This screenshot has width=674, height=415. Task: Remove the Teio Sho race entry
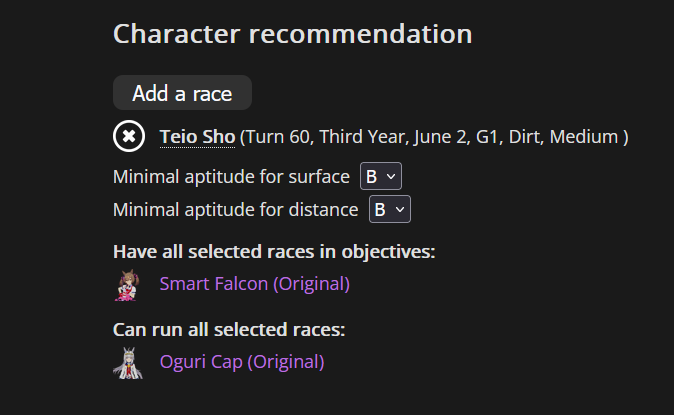click(x=129, y=136)
